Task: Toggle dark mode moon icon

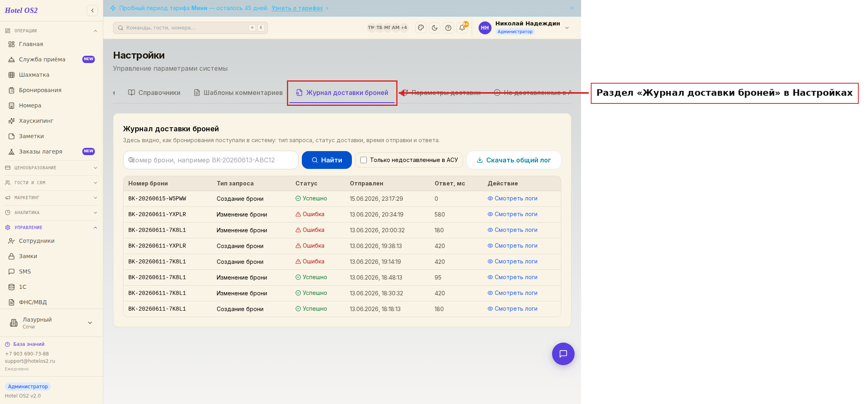Action: point(435,28)
